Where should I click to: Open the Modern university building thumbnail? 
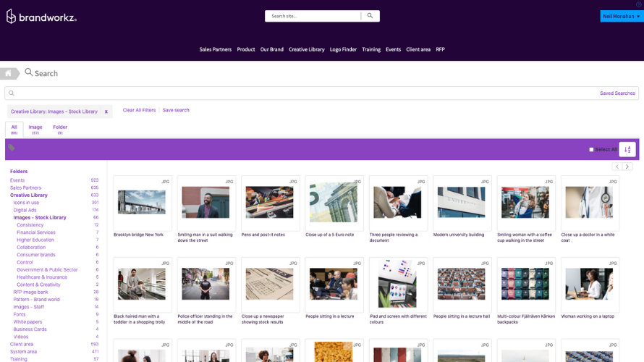coord(461,202)
